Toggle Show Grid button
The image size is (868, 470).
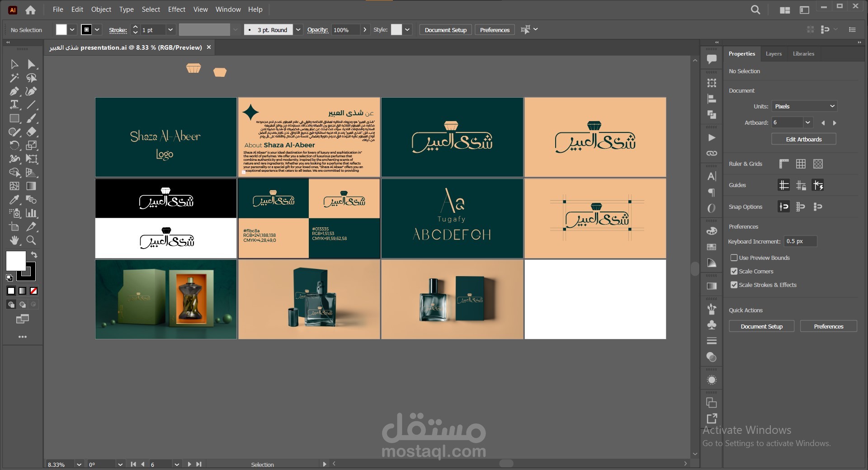[801, 164]
